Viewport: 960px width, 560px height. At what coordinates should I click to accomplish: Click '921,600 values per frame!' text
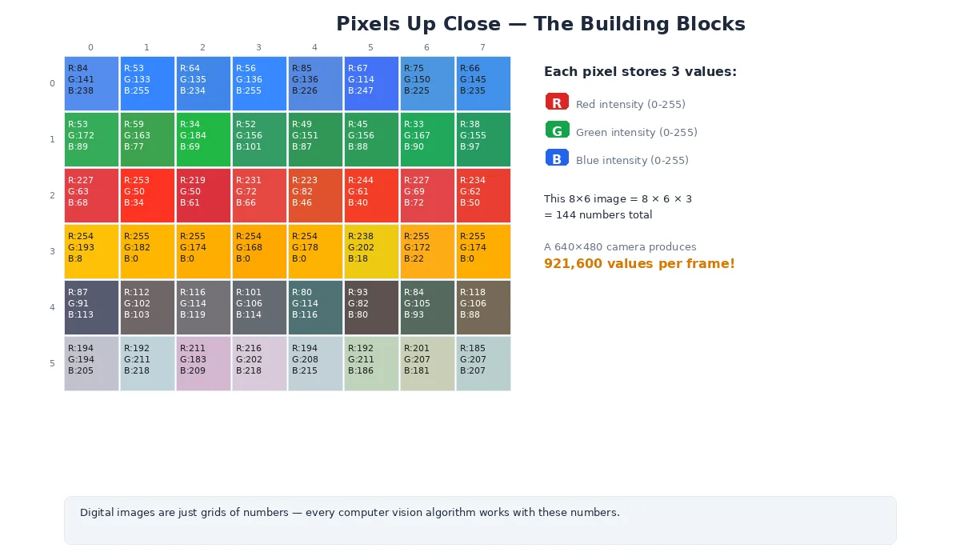(639, 264)
